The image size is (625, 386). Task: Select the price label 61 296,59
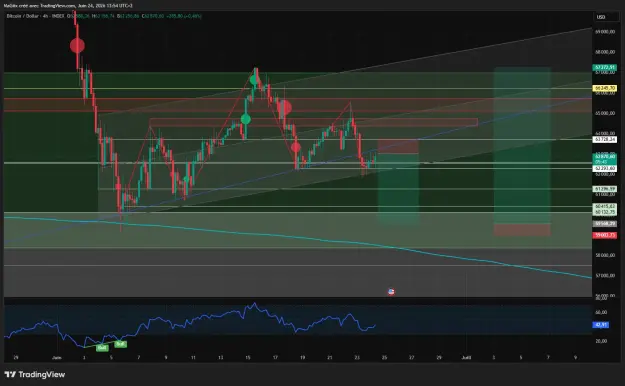pyautogui.click(x=604, y=189)
